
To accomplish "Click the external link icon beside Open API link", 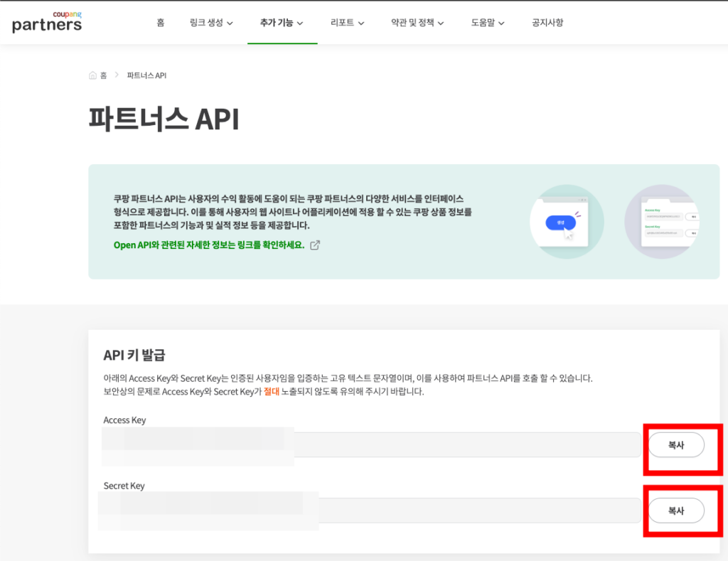I will click(315, 245).
